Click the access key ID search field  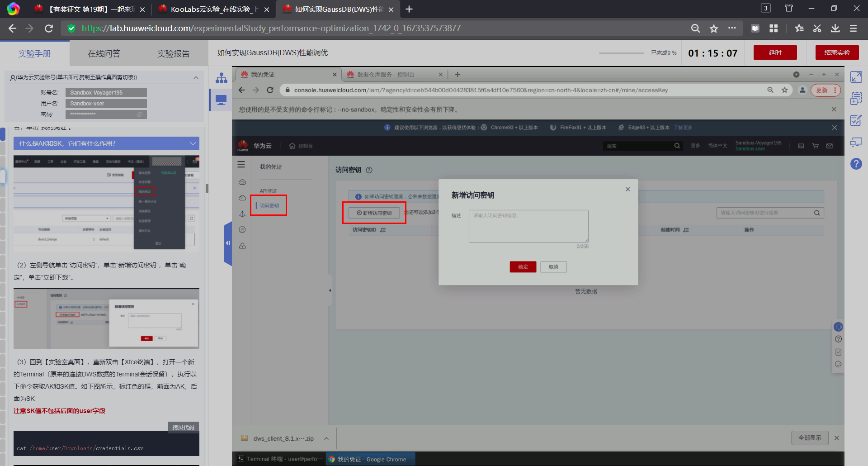click(770, 213)
